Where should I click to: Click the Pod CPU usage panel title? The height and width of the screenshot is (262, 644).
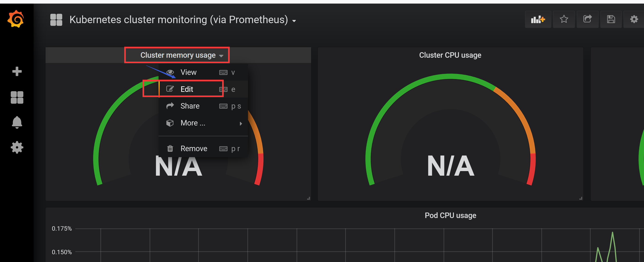[450, 216]
